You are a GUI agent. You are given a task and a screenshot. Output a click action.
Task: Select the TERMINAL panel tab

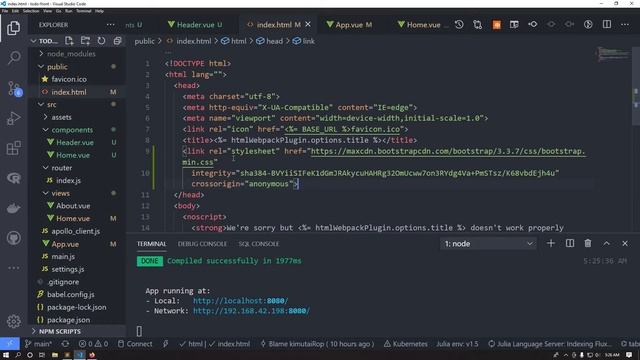(151, 244)
